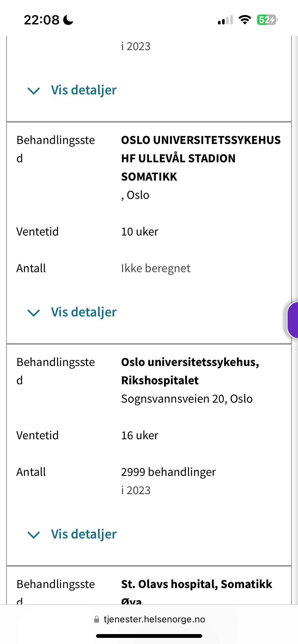This screenshot has width=298, height=644.
Task: Click the 10 uker waiting time value
Action: point(140,232)
